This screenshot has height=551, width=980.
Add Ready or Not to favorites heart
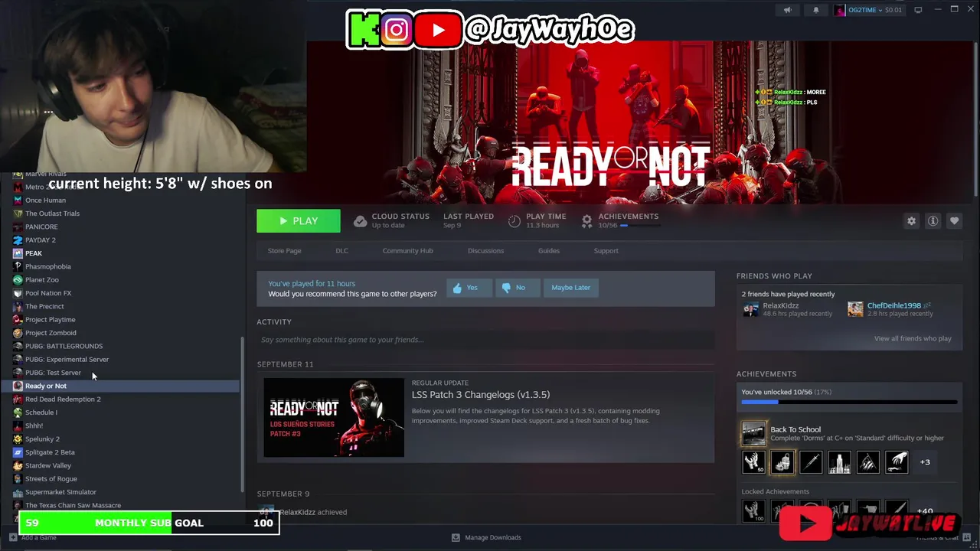pyautogui.click(x=954, y=221)
